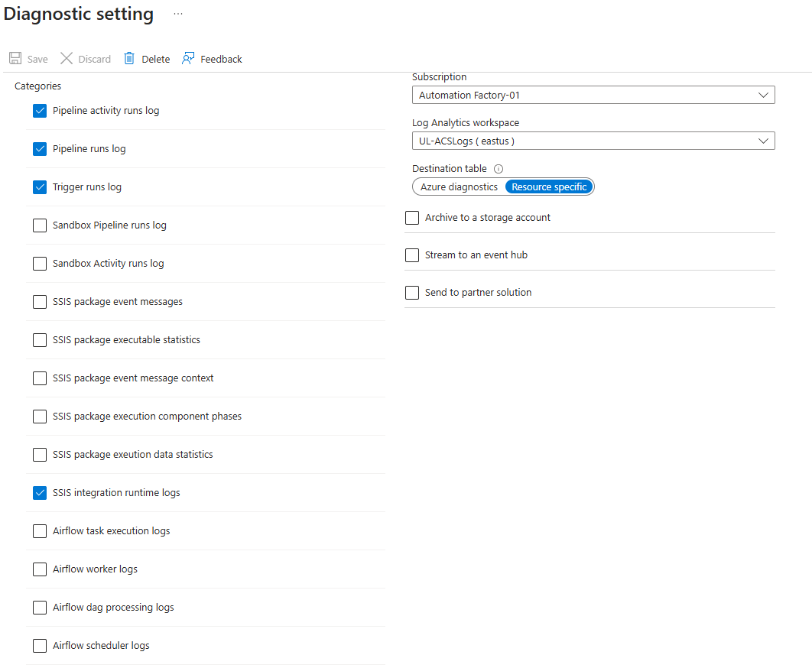This screenshot has height=668, width=812.
Task: Open the Feedback link
Action: tap(221, 59)
